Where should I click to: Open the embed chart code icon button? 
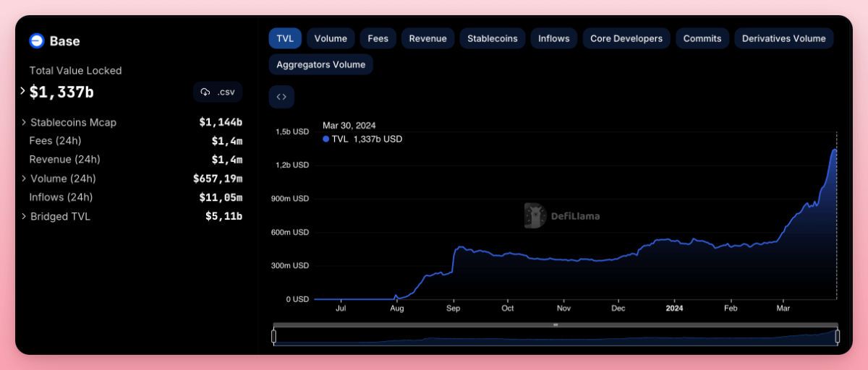coord(281,97)
